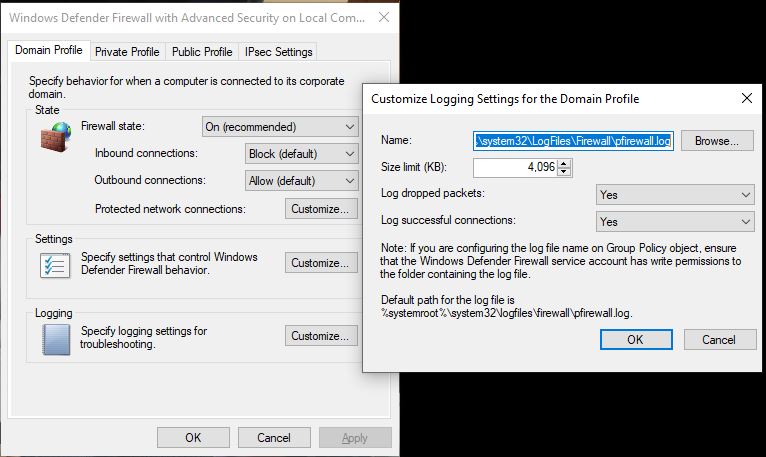Click Cancel in the firewall properties window
This screenshot has height=457, width=766.
(274, 437)
